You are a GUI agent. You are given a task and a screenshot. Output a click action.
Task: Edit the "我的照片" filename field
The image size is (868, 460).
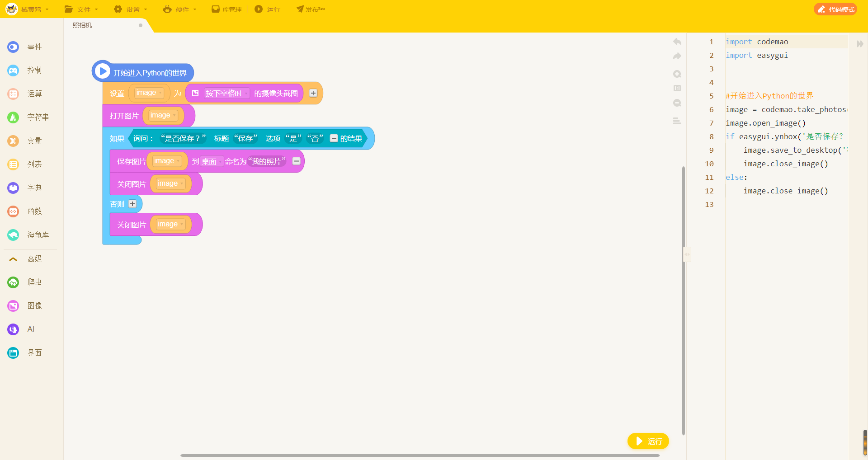[267, 161]
